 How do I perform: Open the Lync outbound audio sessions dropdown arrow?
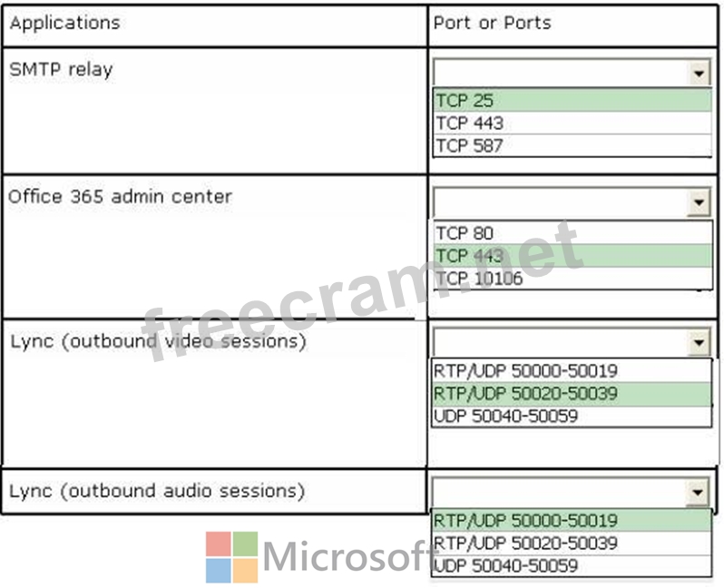698,492
